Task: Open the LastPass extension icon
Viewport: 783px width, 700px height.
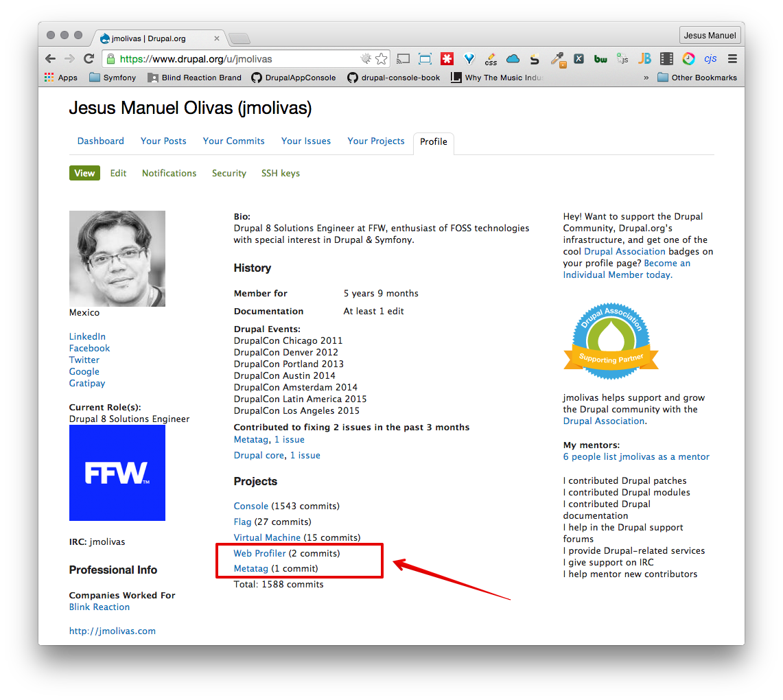Action: coord(447,59)
